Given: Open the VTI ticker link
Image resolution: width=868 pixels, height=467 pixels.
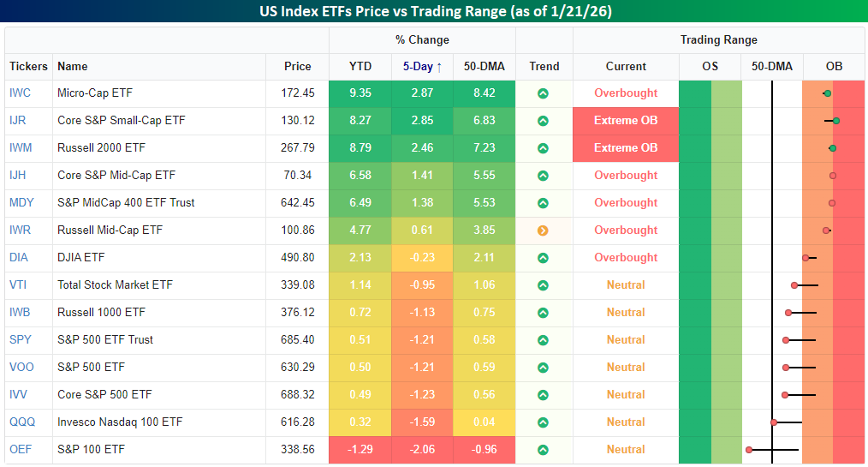Looking at the screenshot, I should (x=19, y=285).
